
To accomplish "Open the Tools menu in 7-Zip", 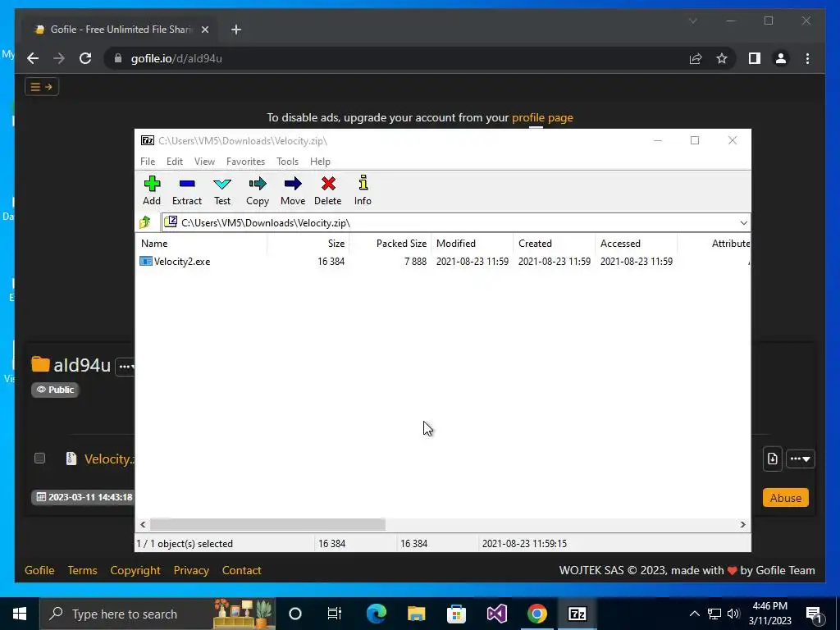I will click(287, 162).
